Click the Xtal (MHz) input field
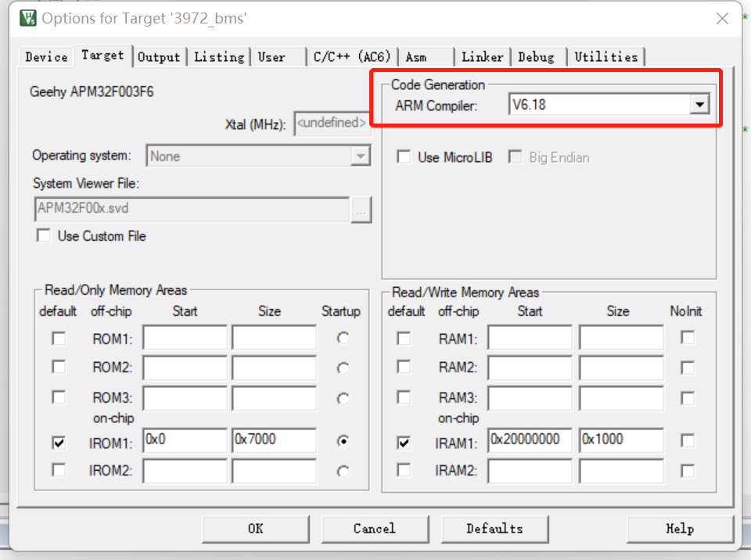Image resolution: width=751 pixels, height=560 pixels. 332,124
